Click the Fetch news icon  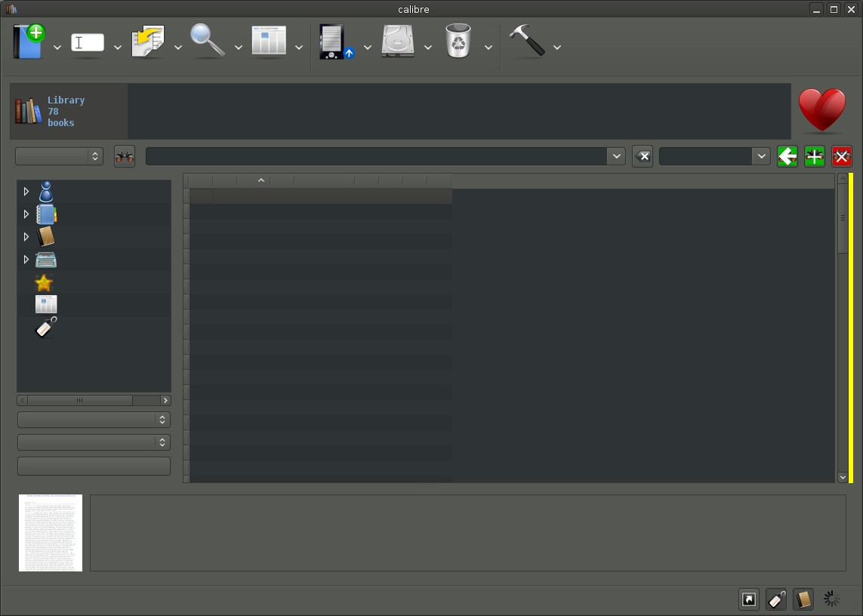click(269, 40)
